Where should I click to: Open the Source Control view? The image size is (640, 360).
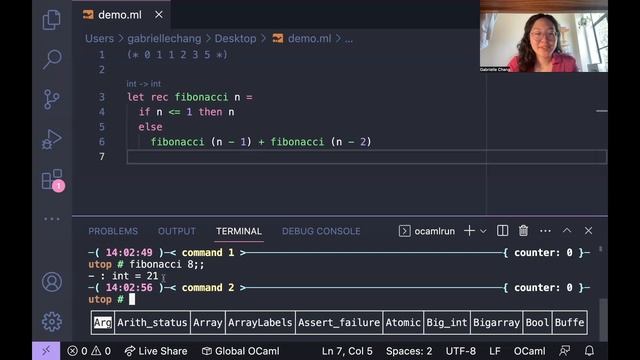coord(52,99)
